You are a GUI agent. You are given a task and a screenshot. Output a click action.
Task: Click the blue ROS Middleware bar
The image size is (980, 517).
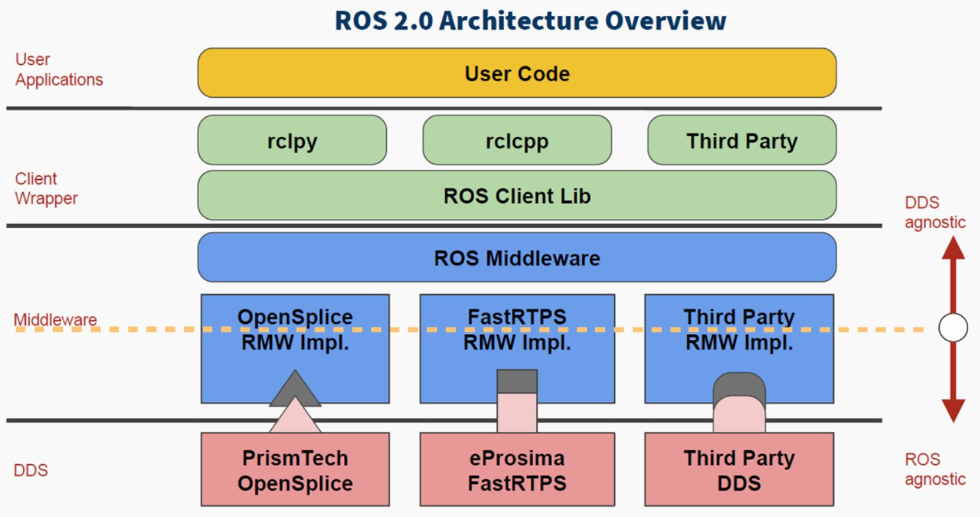[517, 257]
